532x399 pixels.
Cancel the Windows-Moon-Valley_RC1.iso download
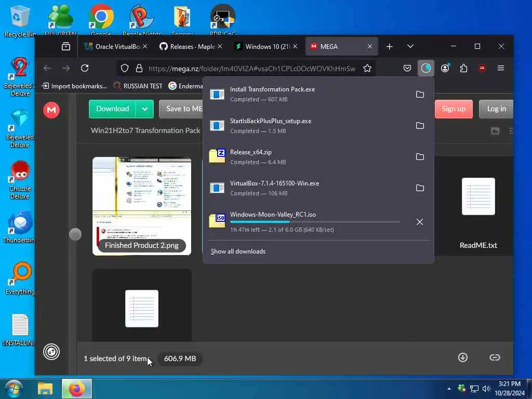[420, 222]
